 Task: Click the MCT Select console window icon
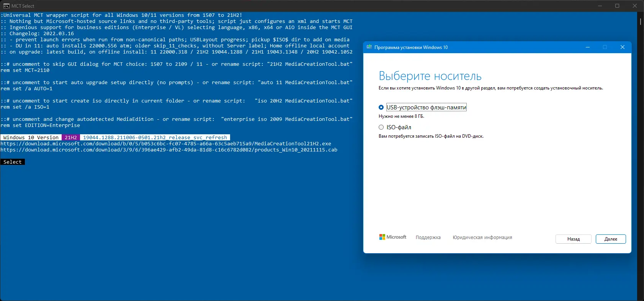(7, 6)
